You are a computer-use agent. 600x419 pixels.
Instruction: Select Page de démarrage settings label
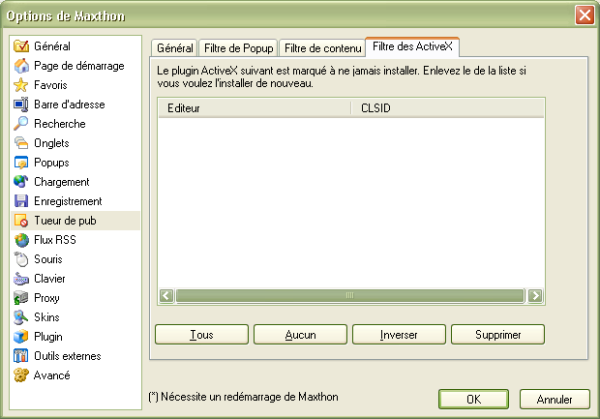(x=79, y=66)
